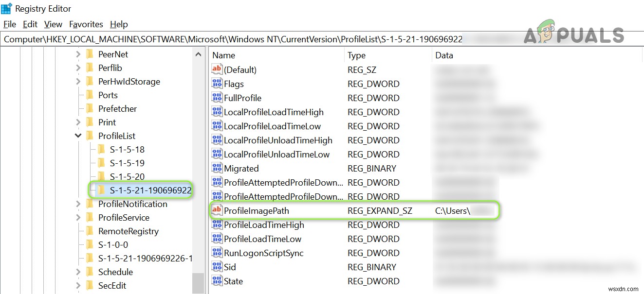Click the Ports folder icon
Screen dimensions: 644x294
point(90,95)
